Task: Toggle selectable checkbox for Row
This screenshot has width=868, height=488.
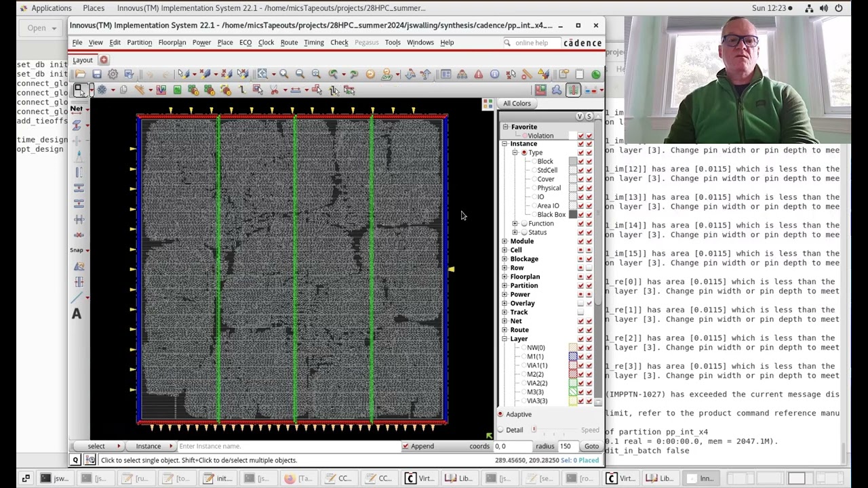Action: (589, 268)
